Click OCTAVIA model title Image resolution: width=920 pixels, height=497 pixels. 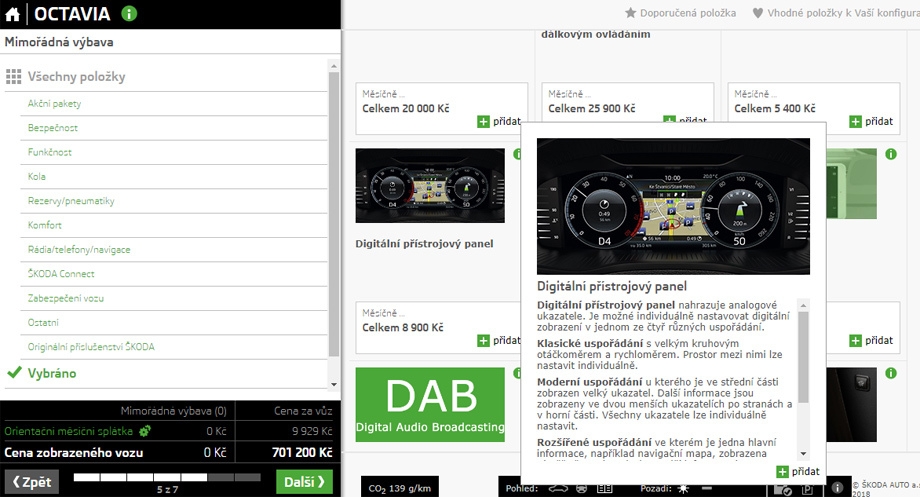[x=72, y=14]
